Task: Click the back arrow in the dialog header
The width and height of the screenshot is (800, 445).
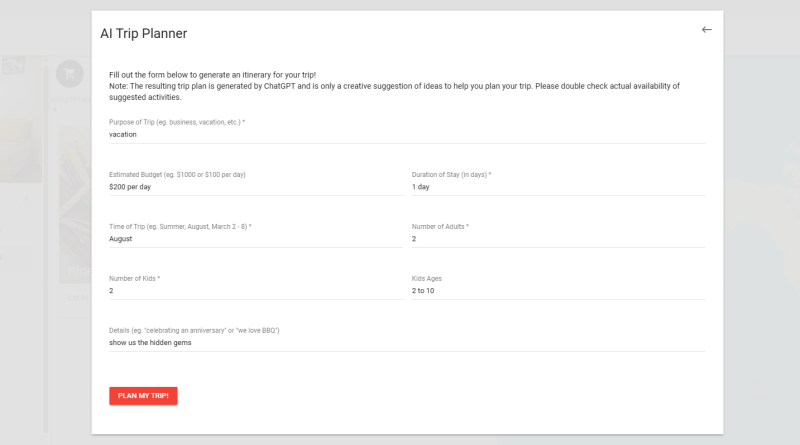Action: point(706,30)
